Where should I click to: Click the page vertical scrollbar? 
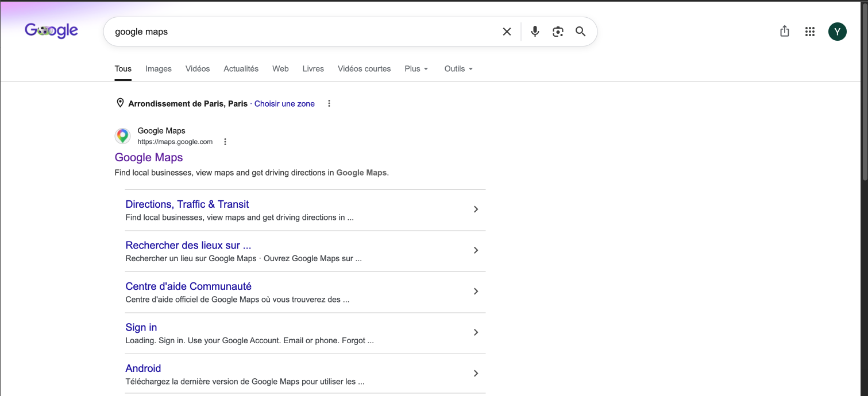click(x=865, y=92)
